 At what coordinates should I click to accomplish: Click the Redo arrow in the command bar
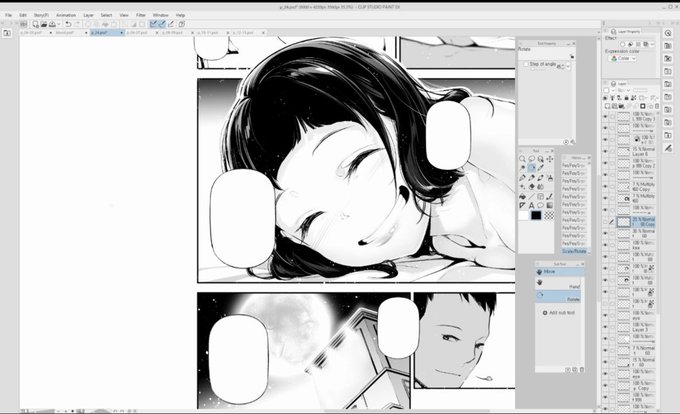[x=78, y=24]
